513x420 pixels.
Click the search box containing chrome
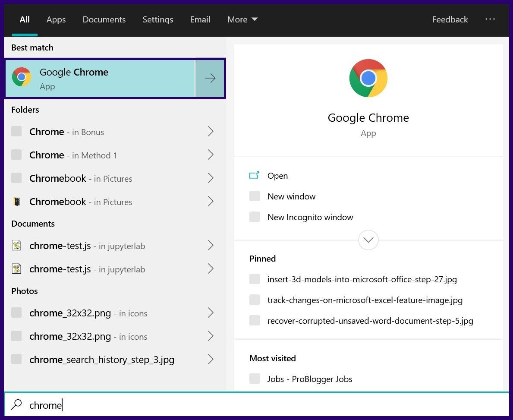pos(256,405)
